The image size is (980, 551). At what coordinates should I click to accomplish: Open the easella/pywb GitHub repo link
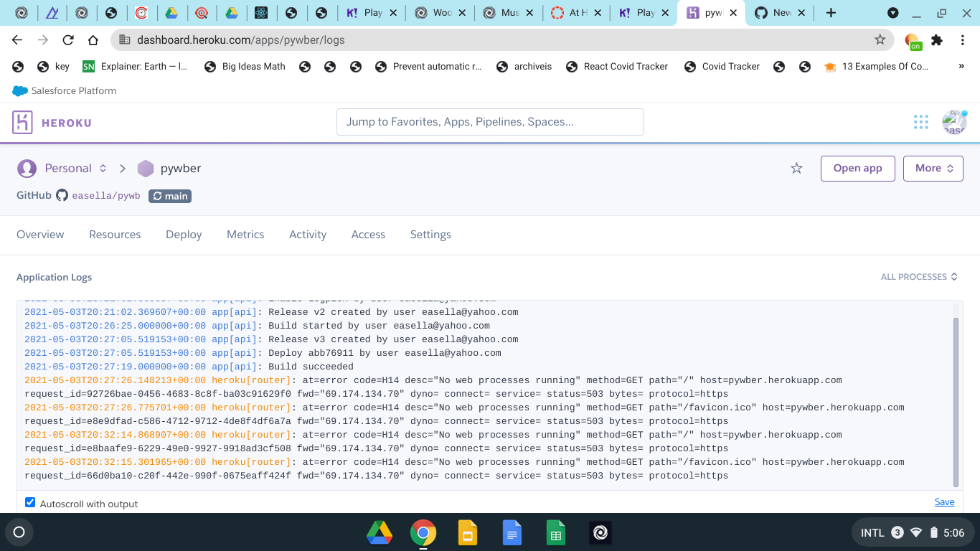(x=106, y=196)
